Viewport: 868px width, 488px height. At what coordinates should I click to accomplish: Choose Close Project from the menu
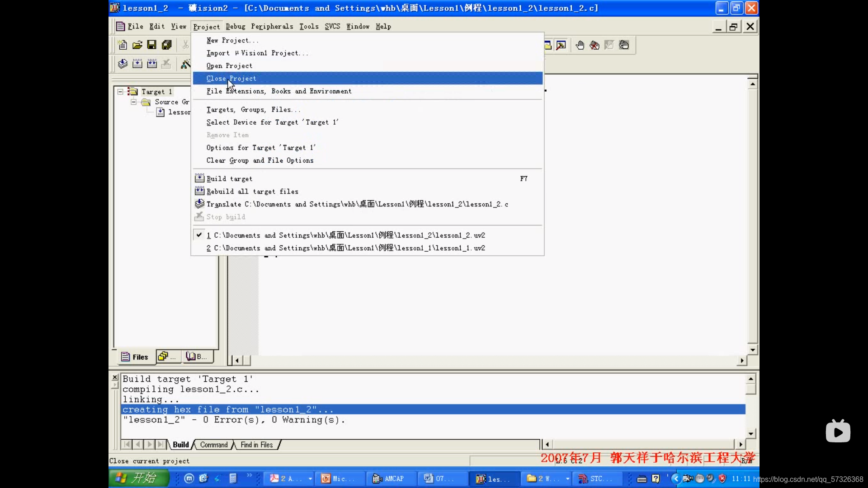click(x=231, y=79)
